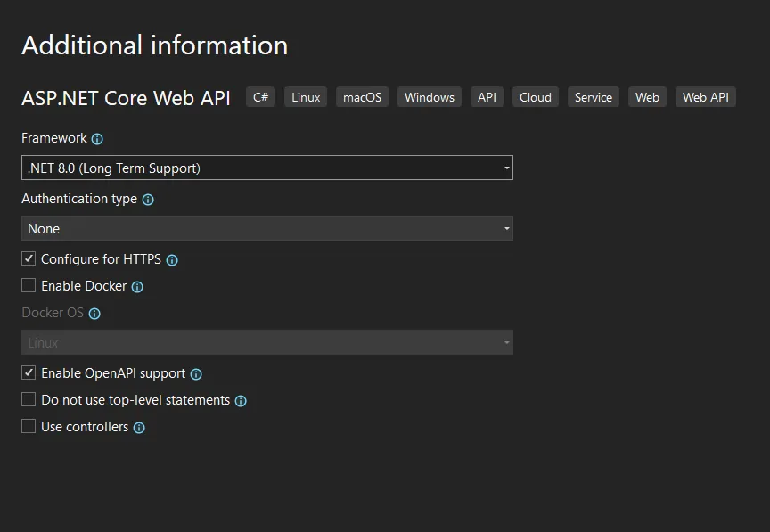
Task: Click the top-level statements info icon
Action: point(240,400)
